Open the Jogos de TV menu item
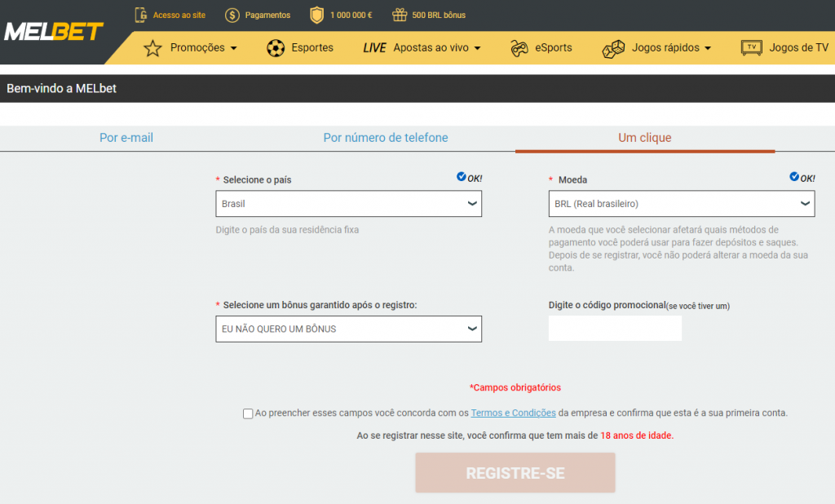 click(x=799, y=47)
